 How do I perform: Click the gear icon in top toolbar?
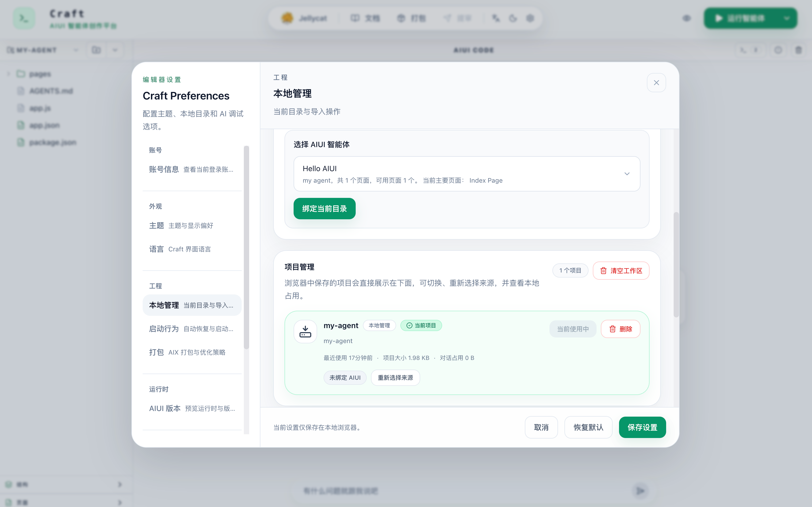click(x=530, y=18)
